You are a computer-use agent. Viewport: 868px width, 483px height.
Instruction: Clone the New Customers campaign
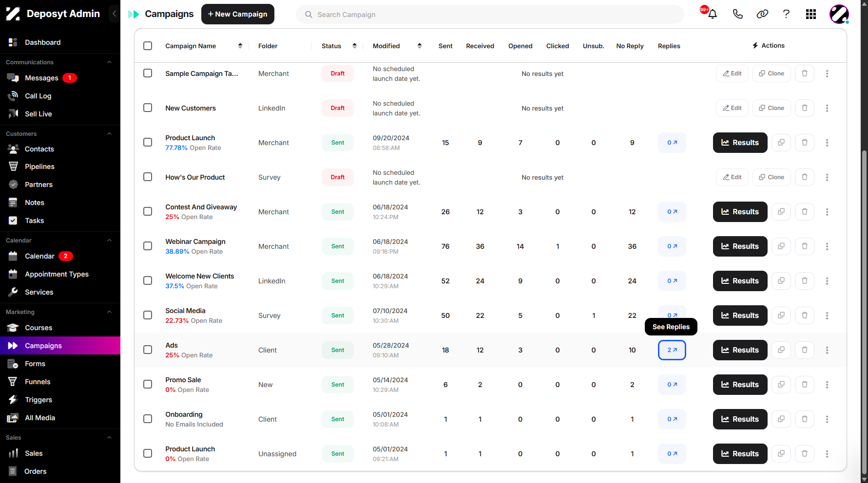[x=772, y=108]
